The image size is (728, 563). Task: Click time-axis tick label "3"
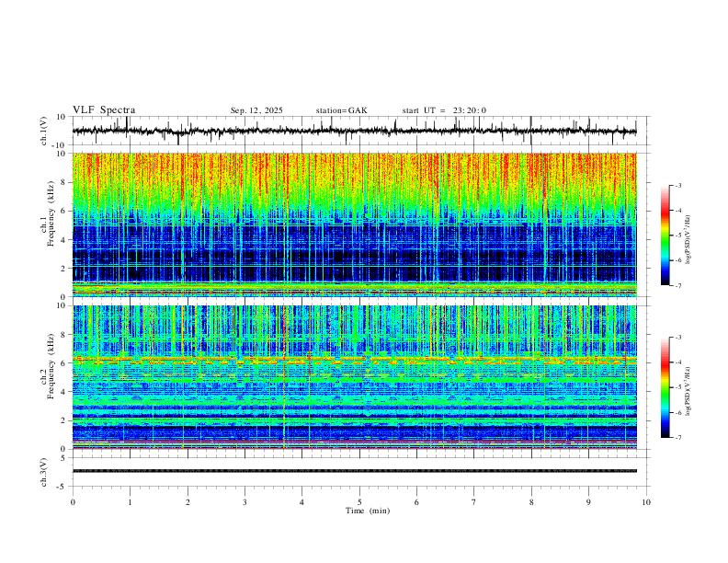click(245, 502)
